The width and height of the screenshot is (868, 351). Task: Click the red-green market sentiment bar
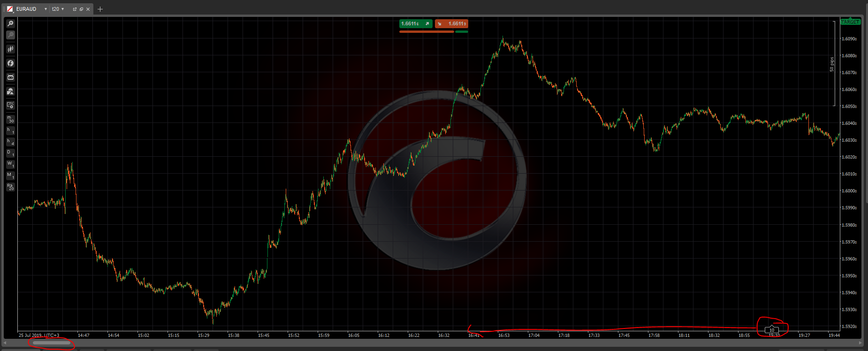(434, 31)
